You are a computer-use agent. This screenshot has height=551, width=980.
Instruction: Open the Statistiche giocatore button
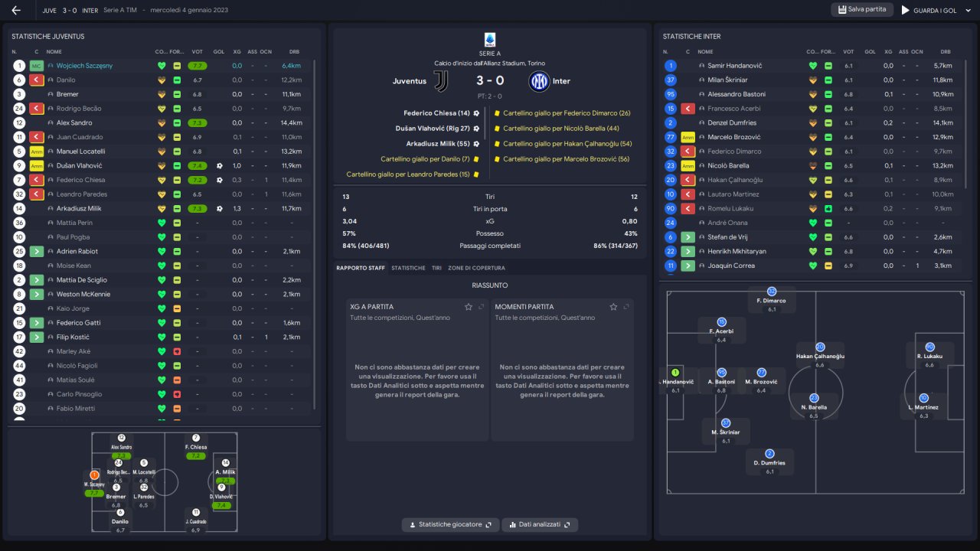(451, 525)
